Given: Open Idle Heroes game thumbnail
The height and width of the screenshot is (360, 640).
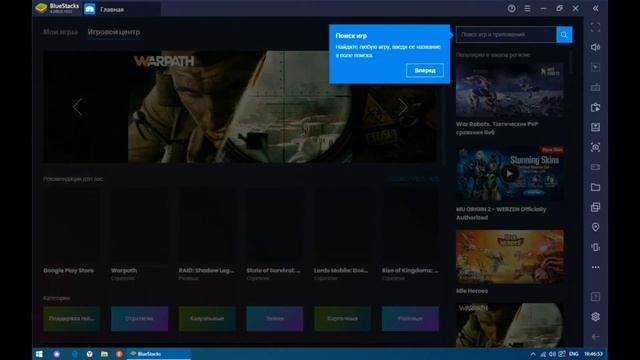Looking at the screenshot, I should click(x=510, y=256).
